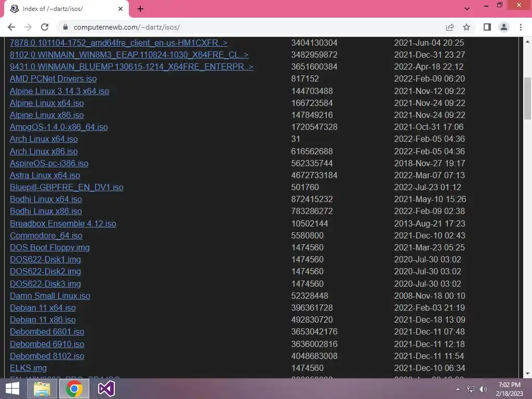532x399 pixels.
Task: Open Commodore_64.iso link
Action: point(46,235)
